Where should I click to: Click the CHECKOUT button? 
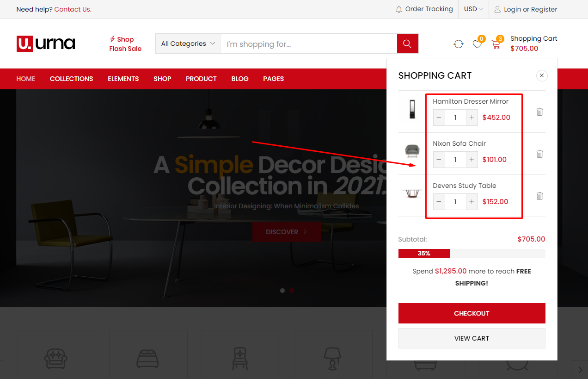[472, 313]
